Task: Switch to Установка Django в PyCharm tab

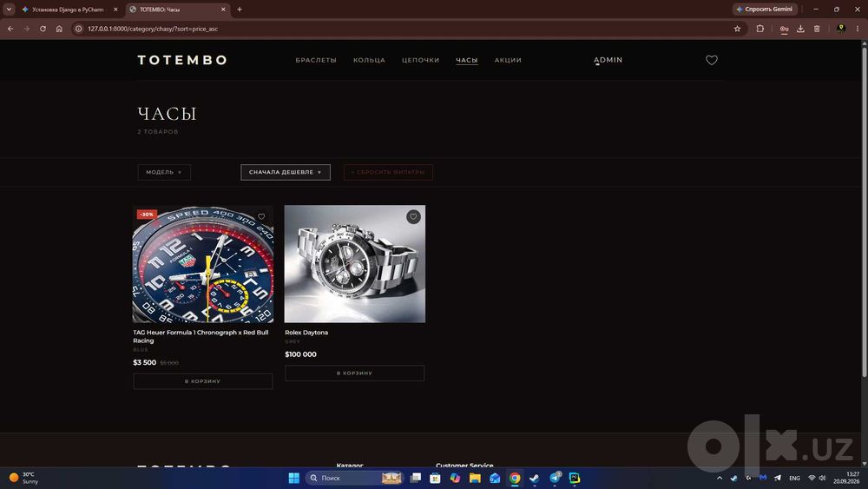Action: tap(68, 10)
